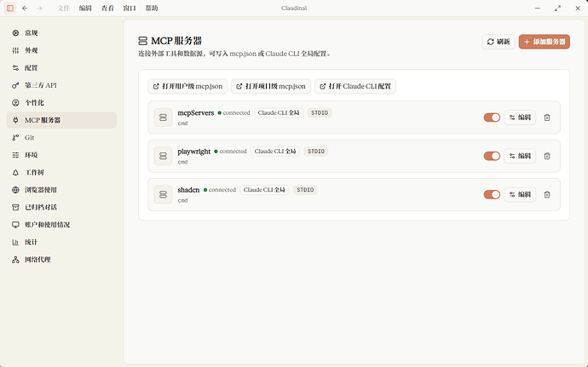Viewport: 588px width, 367px height.
Task: Click connected status of mcpServers
Action: [x=233, y=113]
